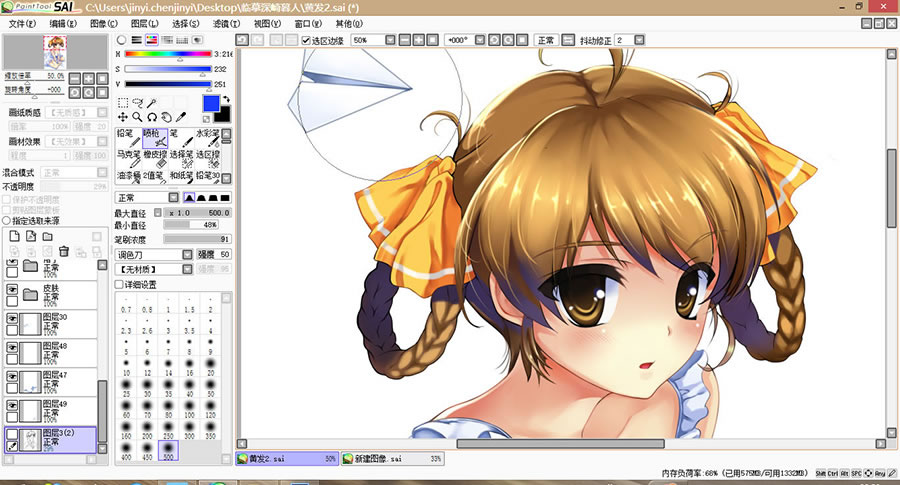
Task: Swap foreground and background colors
Action: click(226, 99)
